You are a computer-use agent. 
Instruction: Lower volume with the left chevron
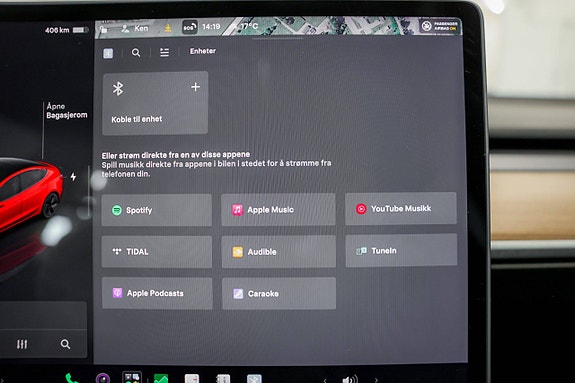click(x=325, y=380)
